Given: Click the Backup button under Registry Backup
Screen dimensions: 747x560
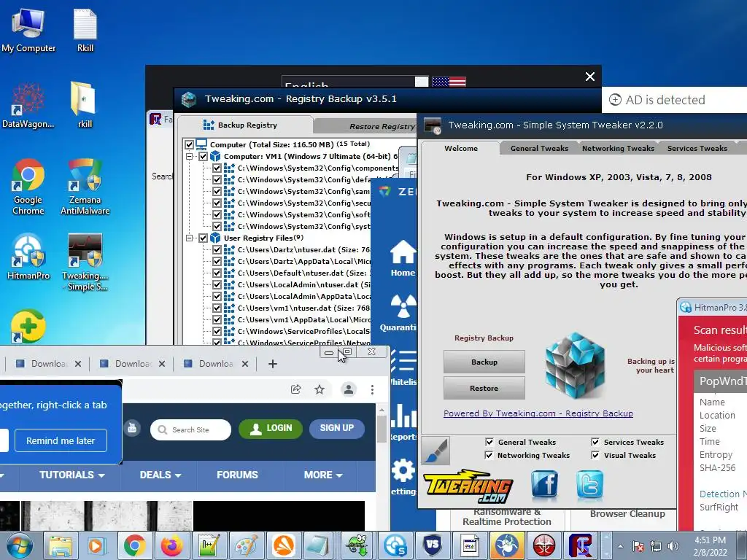Looking at the screenshot, I should (x=484, y=362).
